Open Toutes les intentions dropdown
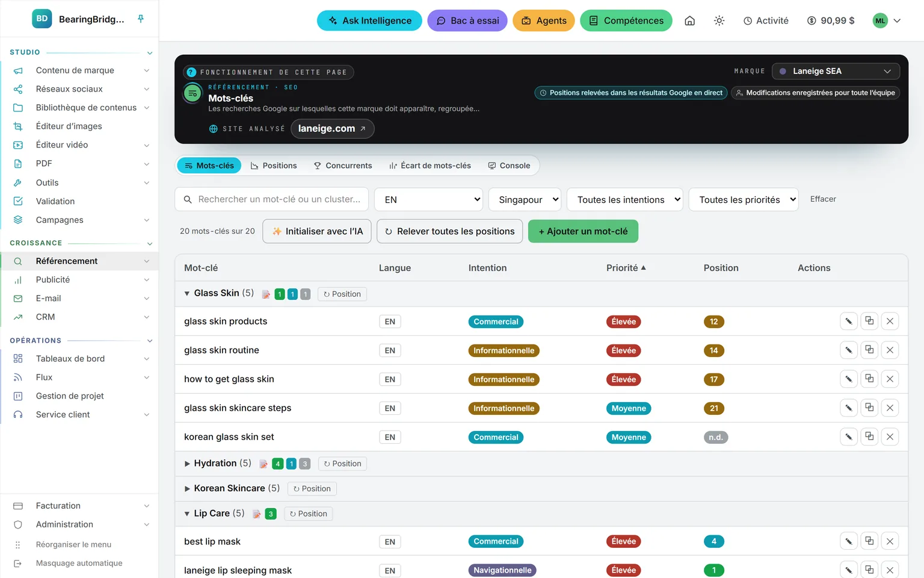The height and width of the screenshot is (578, 924). pos(624,199)
